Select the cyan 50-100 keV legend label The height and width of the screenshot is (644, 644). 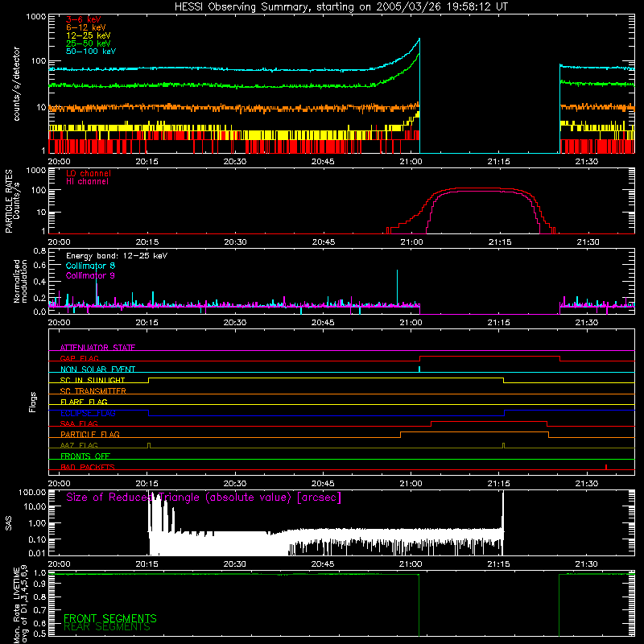tap(90, 52)
